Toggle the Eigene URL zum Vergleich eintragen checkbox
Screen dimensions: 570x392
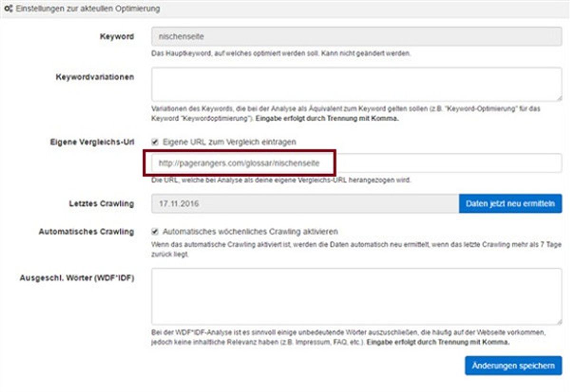[x=155, y=141]
